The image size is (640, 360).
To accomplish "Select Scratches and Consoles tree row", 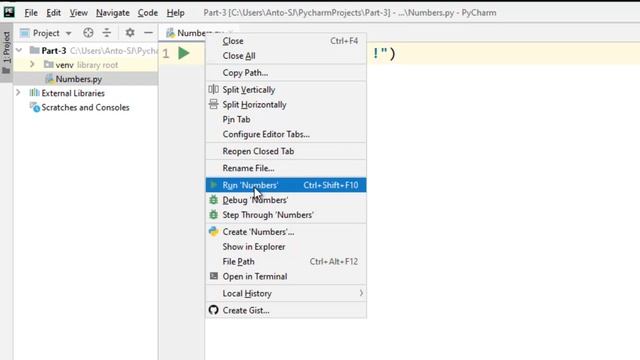I will click(x=86, y=107).
